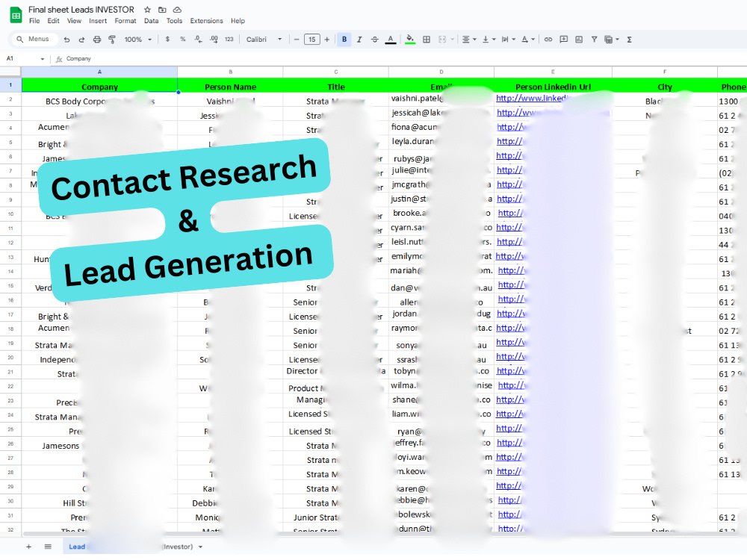747x560 pixels.
Task: Open the Borders tool
Action: 427,40
